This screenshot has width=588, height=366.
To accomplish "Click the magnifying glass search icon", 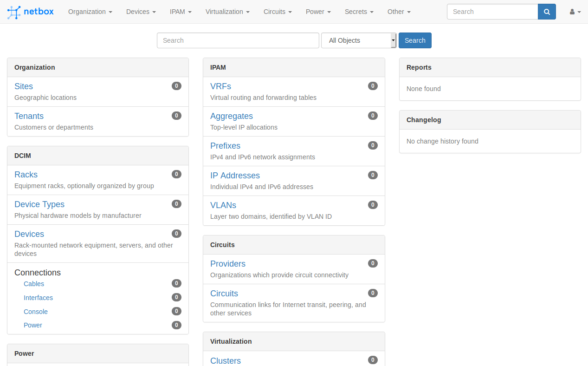I will [546, 11].
